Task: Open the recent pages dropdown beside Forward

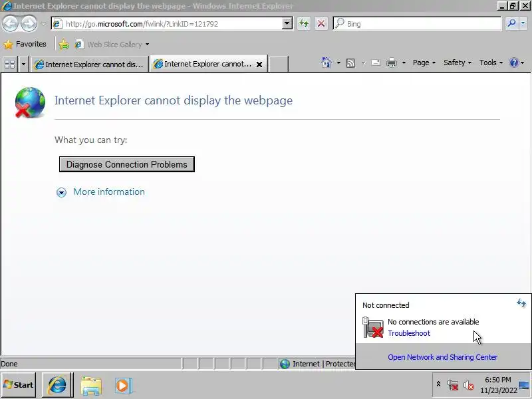Action: click(43, 24)
